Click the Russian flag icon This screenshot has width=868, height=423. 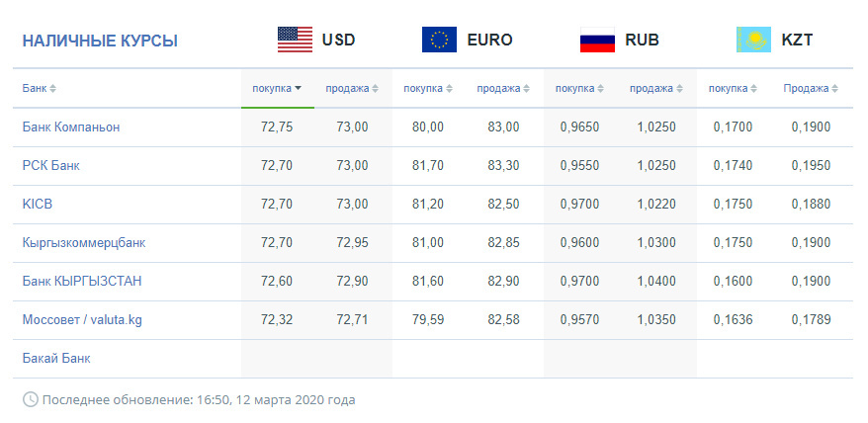coord(597,40)
